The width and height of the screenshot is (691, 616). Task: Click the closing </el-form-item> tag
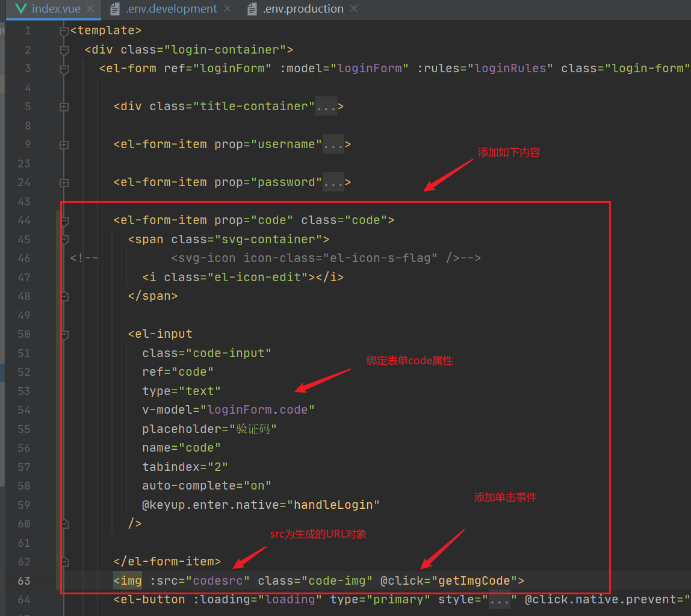tap(167, 562)
